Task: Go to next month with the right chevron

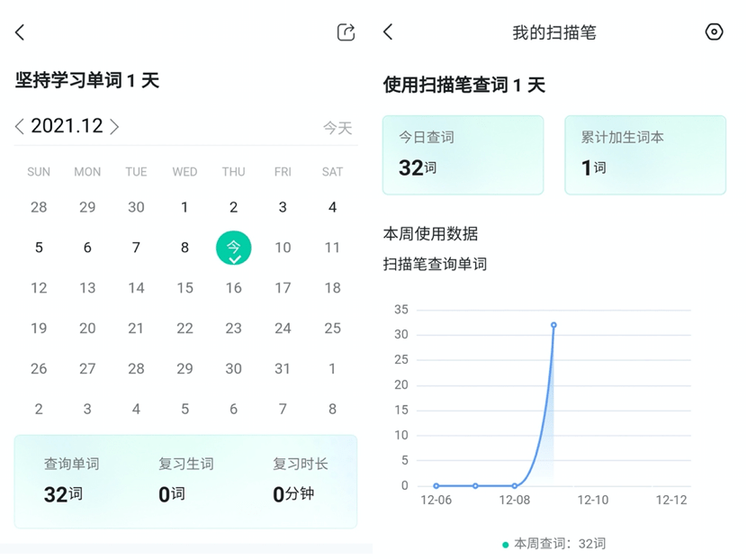Action: (114, 127)
